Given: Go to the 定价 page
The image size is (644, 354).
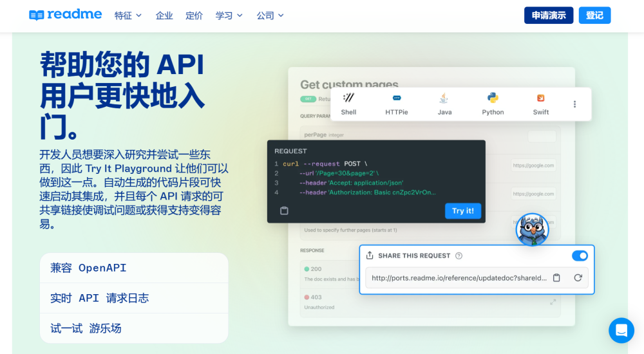Looking at the screenshot, I should coord(194,15).
